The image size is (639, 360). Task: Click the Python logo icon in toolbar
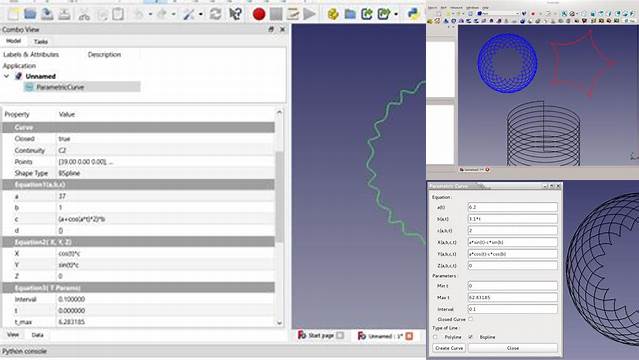click(413, 14)
